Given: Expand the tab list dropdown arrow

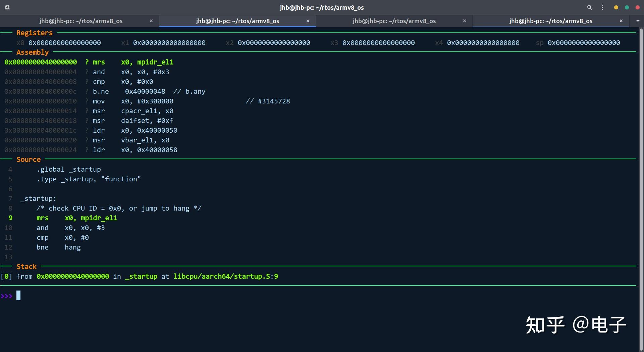Looking at the screenshot, I should [x=638, y=21].
